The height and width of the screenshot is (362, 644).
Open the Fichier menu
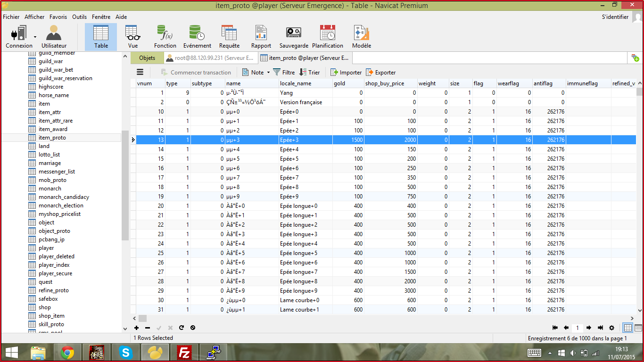(11, 17)
